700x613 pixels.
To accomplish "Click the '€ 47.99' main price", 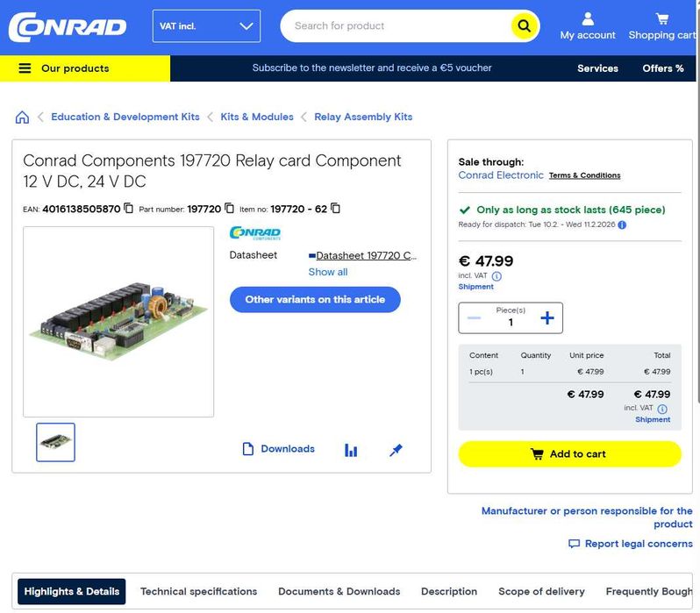I will (486, 260).
